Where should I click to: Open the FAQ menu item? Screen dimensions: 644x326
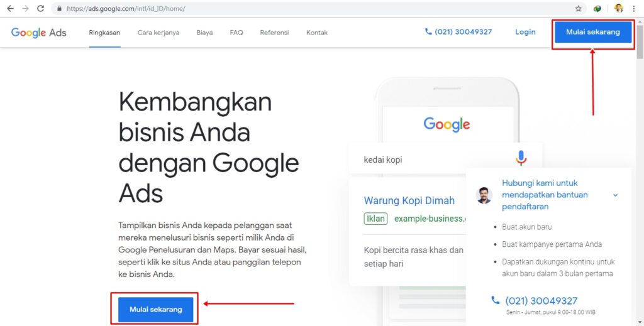(x=236, y=33)
